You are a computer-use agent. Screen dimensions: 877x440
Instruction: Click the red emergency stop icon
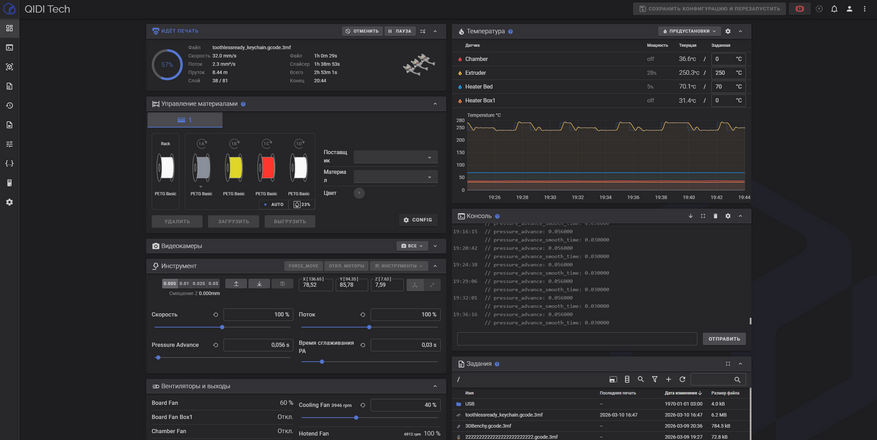(x=800, y=9)
